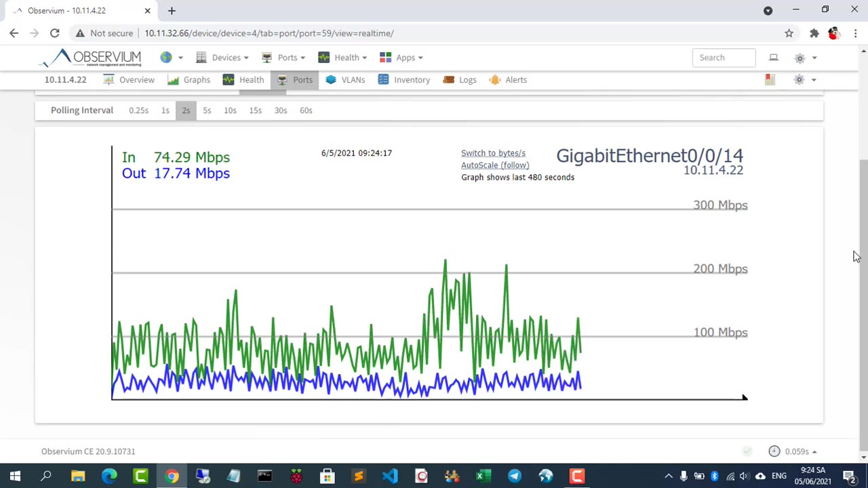
Task: Expand the Ports top menu
Action: point(283,58)
